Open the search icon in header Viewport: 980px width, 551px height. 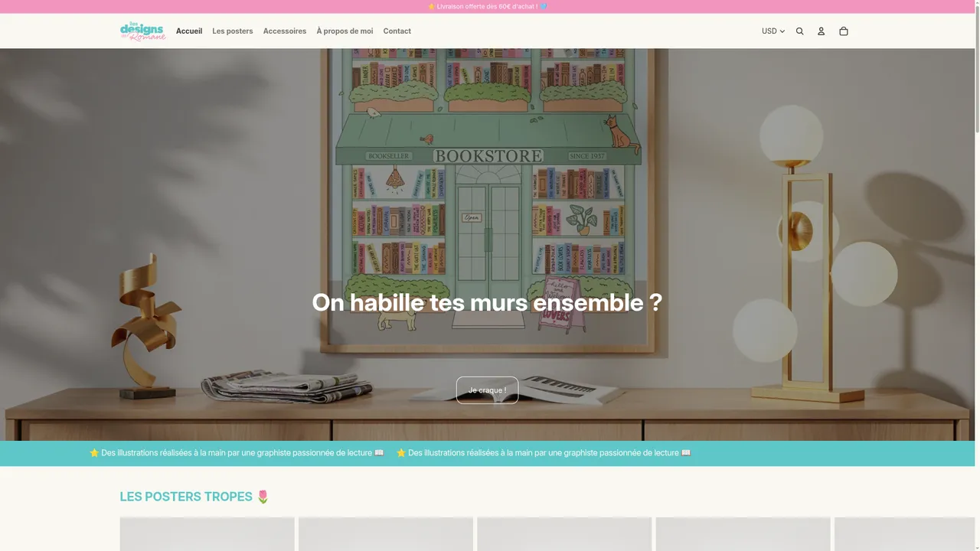point(800,31)
